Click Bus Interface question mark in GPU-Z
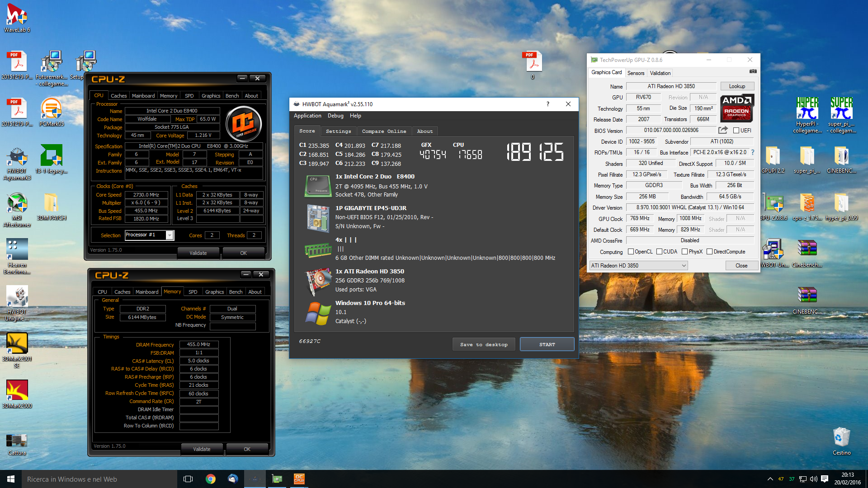Image resolution: width=868 pixels, height=488 pixels. pyautogui.click(x=753, y=152)
